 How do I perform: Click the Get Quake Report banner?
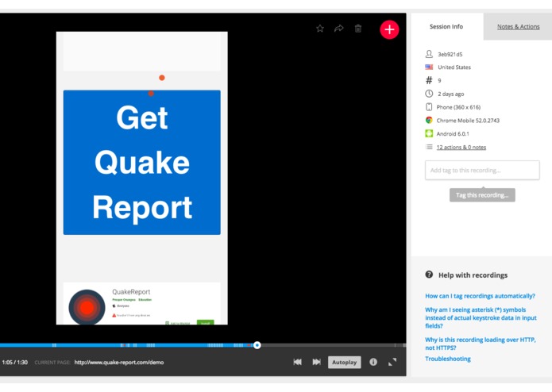pos(142,163)
